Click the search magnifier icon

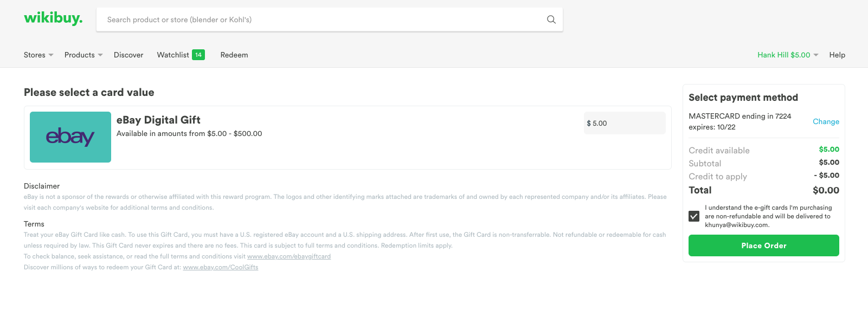point(551,20)
